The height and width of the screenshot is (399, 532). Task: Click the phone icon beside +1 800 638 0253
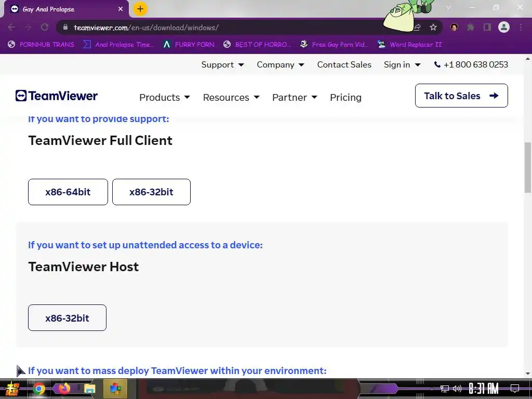tap(437, 64)
